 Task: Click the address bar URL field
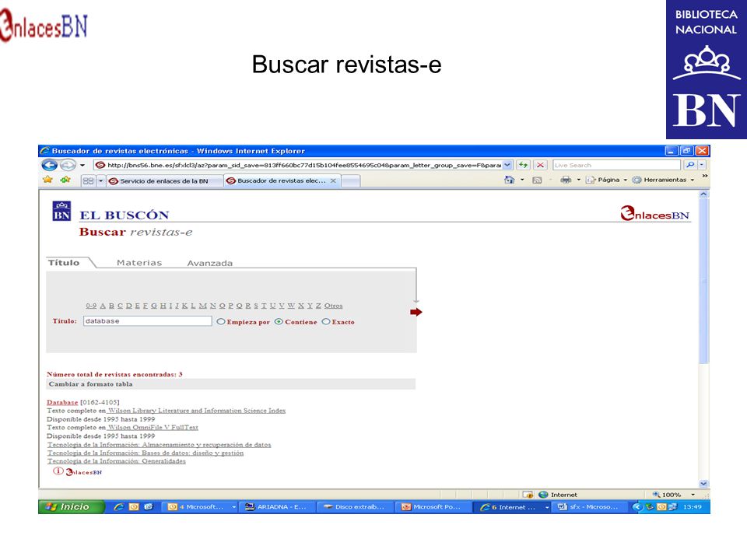pos(299,165)
